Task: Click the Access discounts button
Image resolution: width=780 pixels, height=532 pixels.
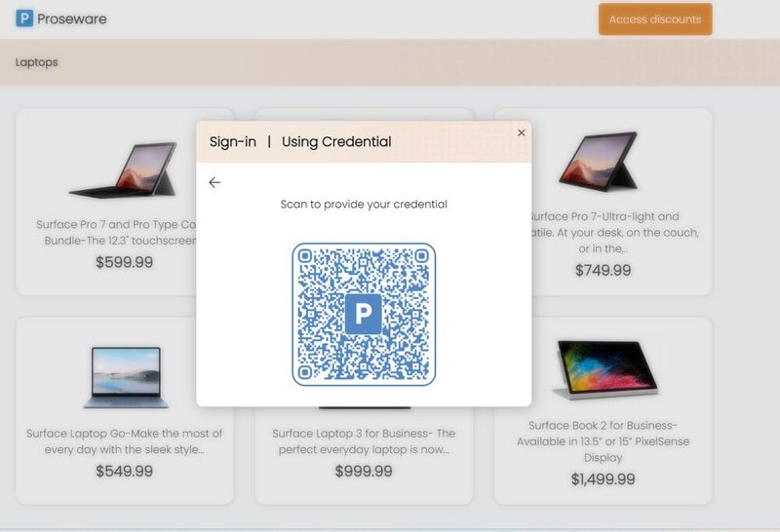Action: click(655, 19)
